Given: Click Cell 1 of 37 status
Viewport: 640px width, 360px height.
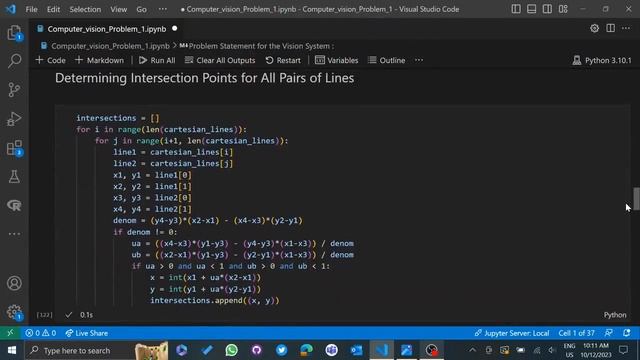Looking at the screenshot, I should [x=576, y=333].
